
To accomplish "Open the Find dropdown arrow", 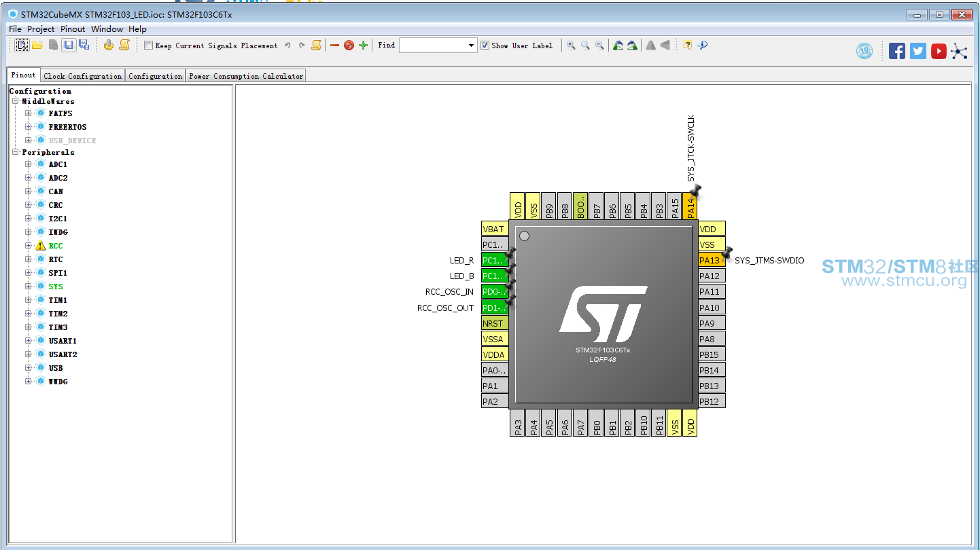I will [x=472, y=45].
